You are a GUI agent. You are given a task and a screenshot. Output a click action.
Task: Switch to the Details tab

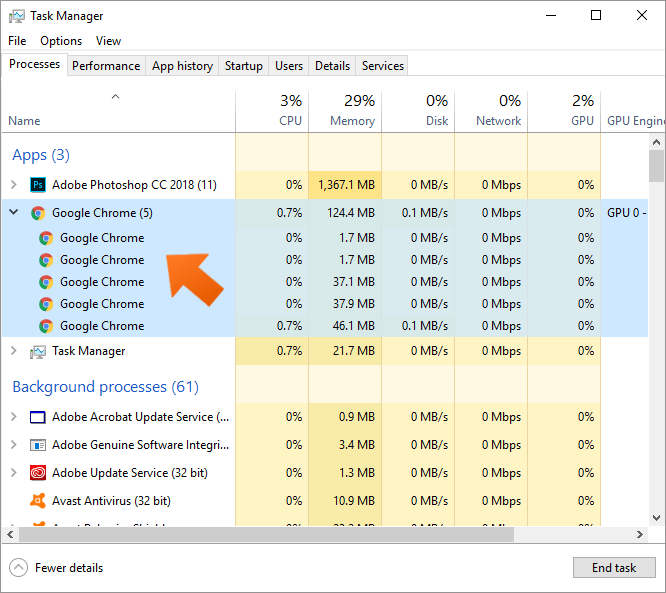pos(332,66)
